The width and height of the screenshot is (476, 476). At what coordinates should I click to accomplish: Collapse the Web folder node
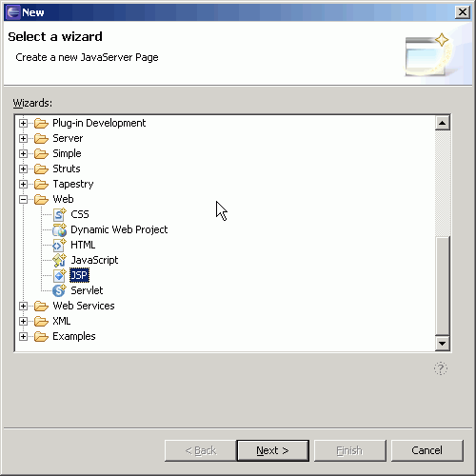click(23, 199)
